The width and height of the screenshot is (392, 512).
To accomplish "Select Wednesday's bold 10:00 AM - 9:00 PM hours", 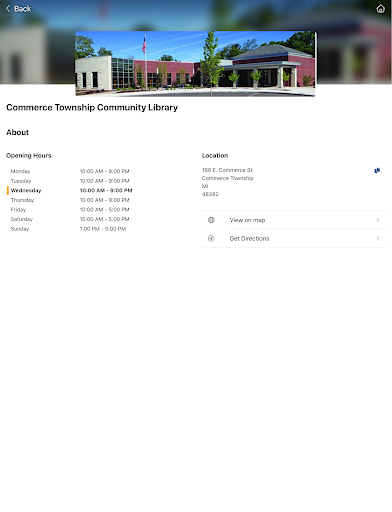I will click(x=106, y=191).
